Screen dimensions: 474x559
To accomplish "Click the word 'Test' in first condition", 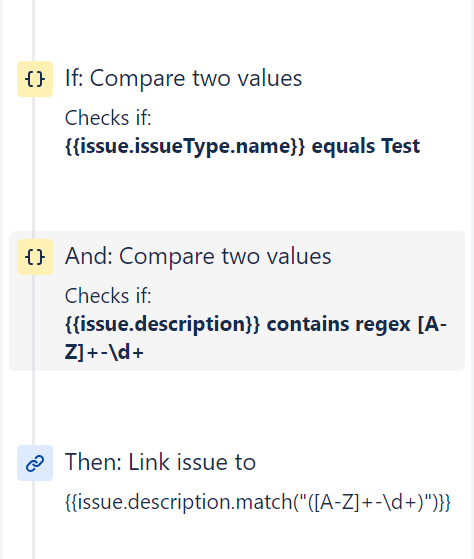I will point(400,146).
